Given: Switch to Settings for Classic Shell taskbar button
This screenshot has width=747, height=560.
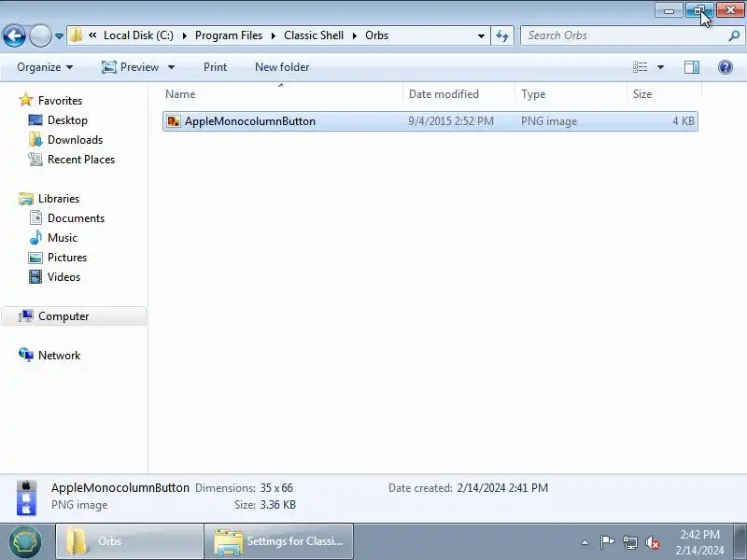Looking at the screenshot, I should pos(278,541).
